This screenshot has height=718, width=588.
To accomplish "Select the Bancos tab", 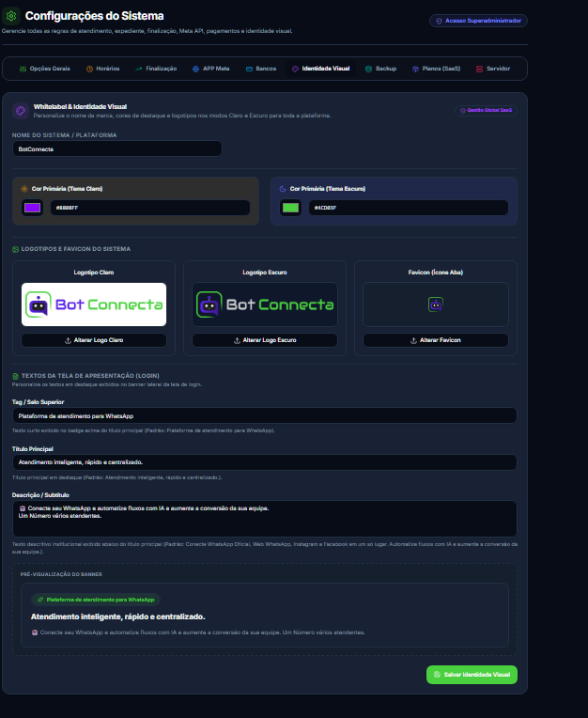I will (x=261, y=69).
